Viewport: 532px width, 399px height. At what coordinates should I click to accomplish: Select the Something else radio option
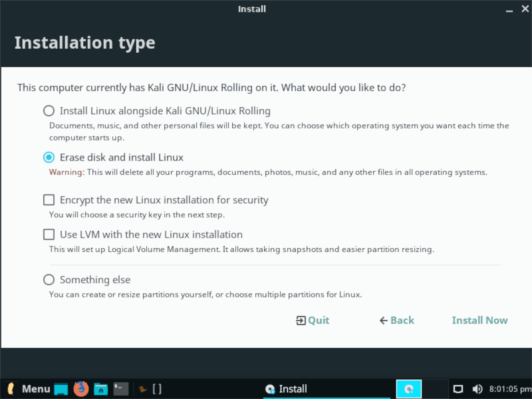coord(49,280)
